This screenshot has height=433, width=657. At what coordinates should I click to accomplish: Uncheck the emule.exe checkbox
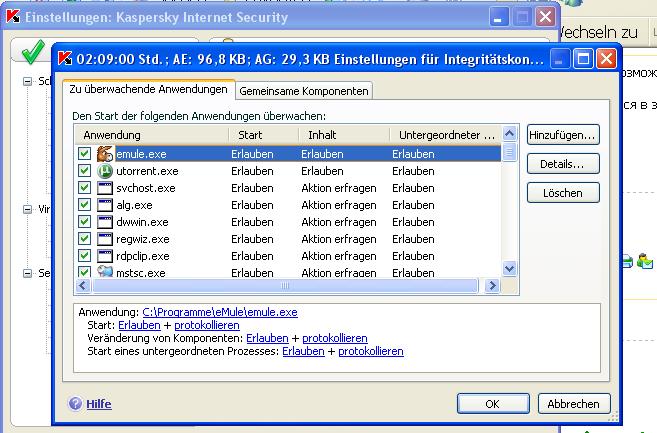[x=85, y=154]
